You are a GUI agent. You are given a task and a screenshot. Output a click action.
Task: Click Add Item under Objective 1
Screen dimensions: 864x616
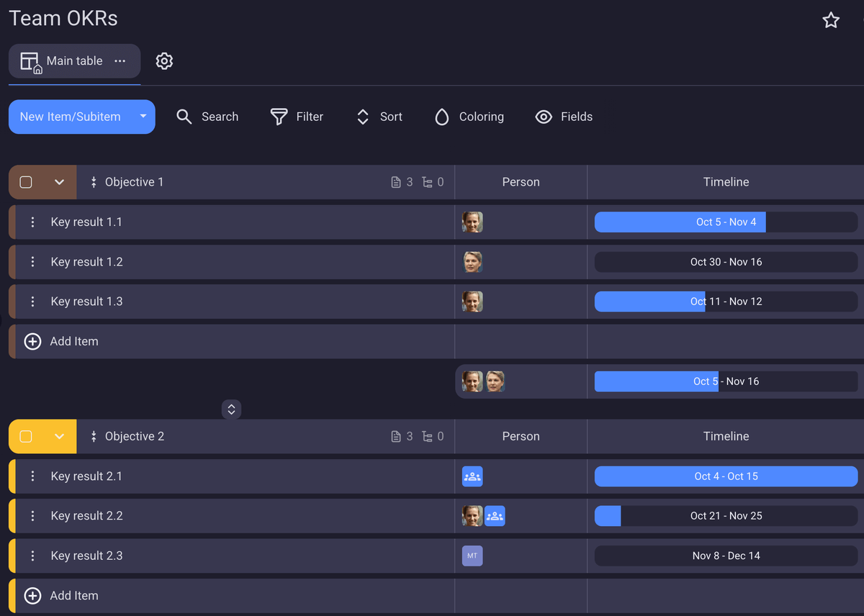point(73,342)
